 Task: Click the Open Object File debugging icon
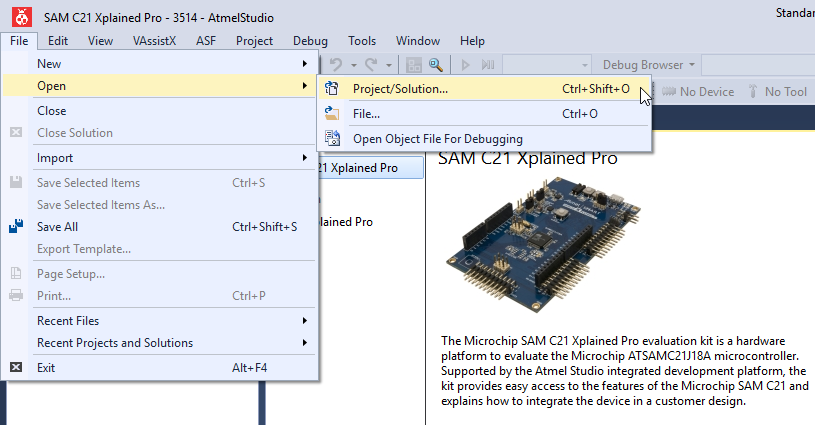[332, 138]
